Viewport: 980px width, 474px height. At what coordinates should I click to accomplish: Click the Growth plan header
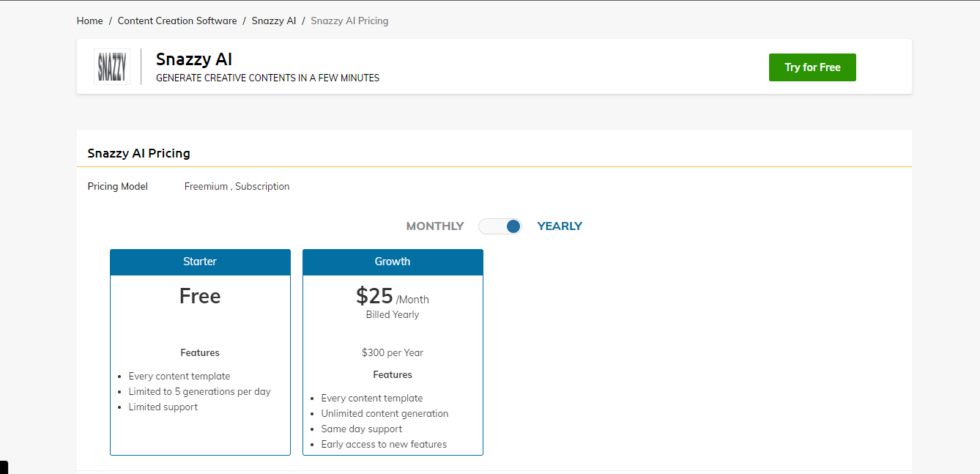pos(393,262)
